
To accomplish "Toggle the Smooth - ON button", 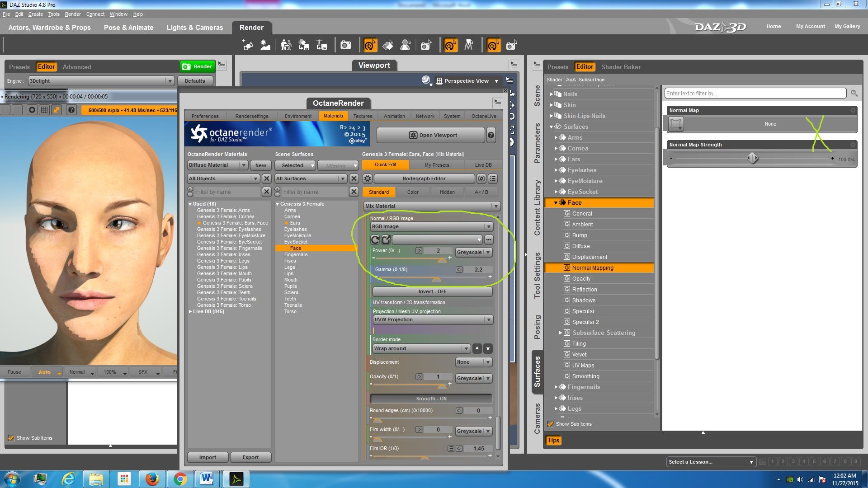I will point(431,399).
